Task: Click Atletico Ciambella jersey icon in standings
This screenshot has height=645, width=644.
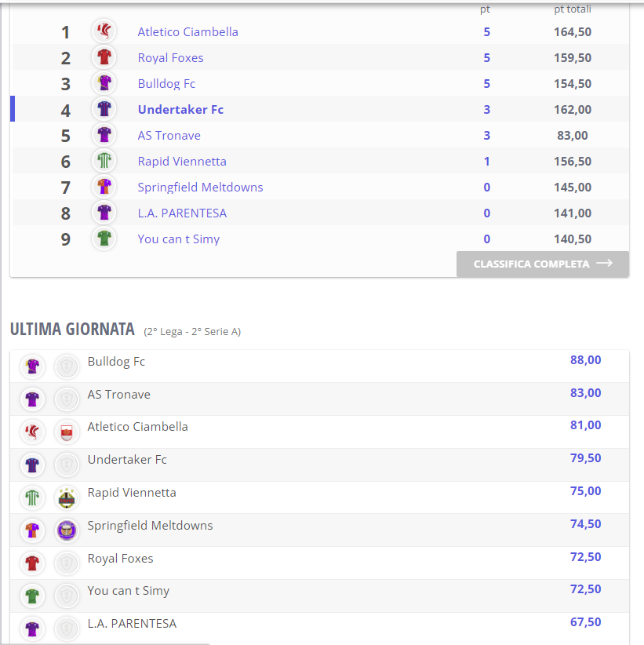Action: [x=104, y=31]
